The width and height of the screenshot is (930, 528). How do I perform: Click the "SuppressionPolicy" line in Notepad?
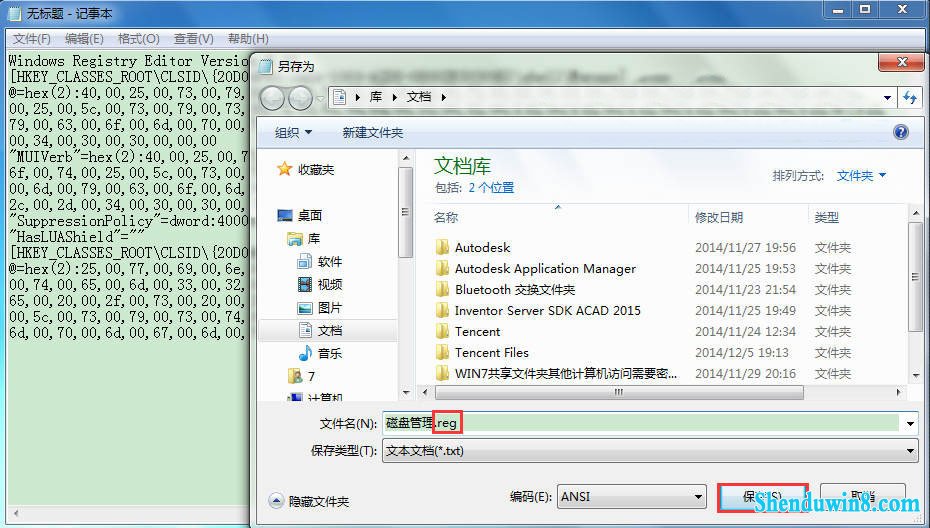tap(128, 221)
